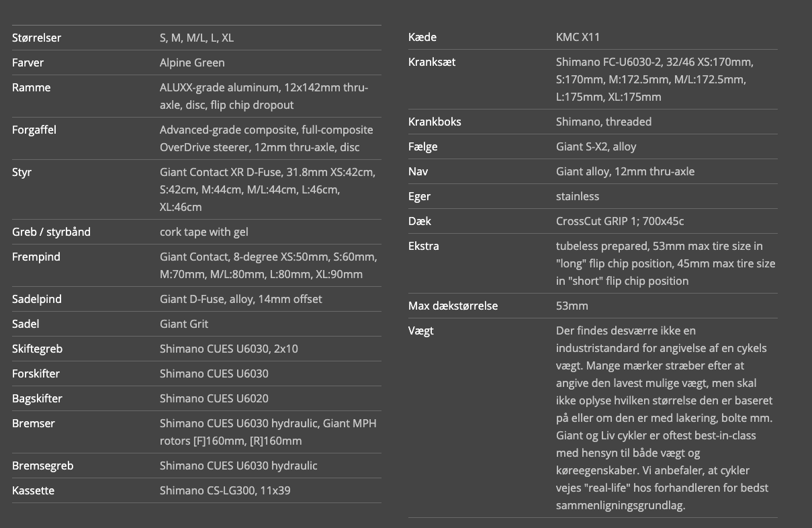This screenshot has height=528, width=812.
Task: Select the Shimano FC-U6030-2 crankset value
Action: (x=655, y=79)
